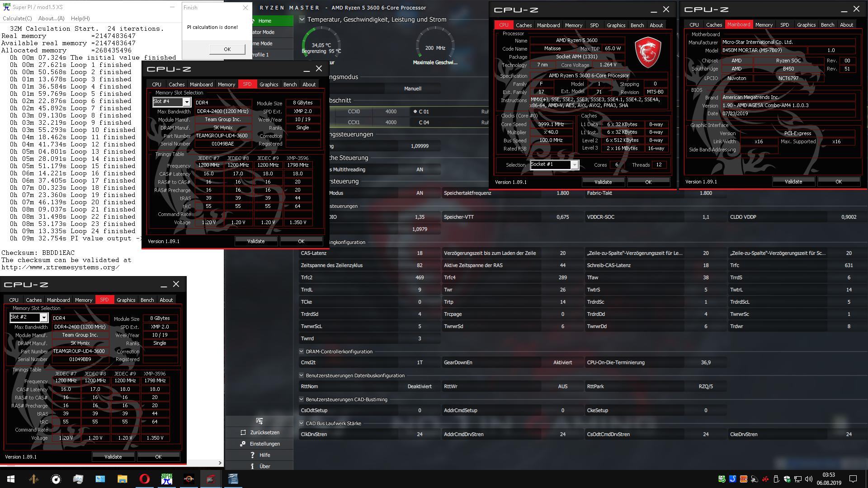Open the Socket #1 selection dropdown
Image resolution: width=868 pixels, height=488 pixels.
574,165
